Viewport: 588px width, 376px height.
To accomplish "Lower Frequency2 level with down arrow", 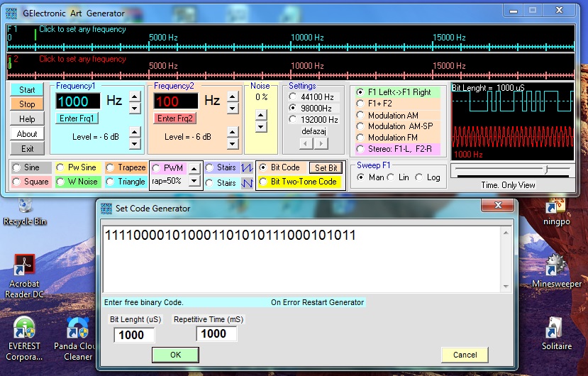I will pyautogui.click(x=233, y=143).
